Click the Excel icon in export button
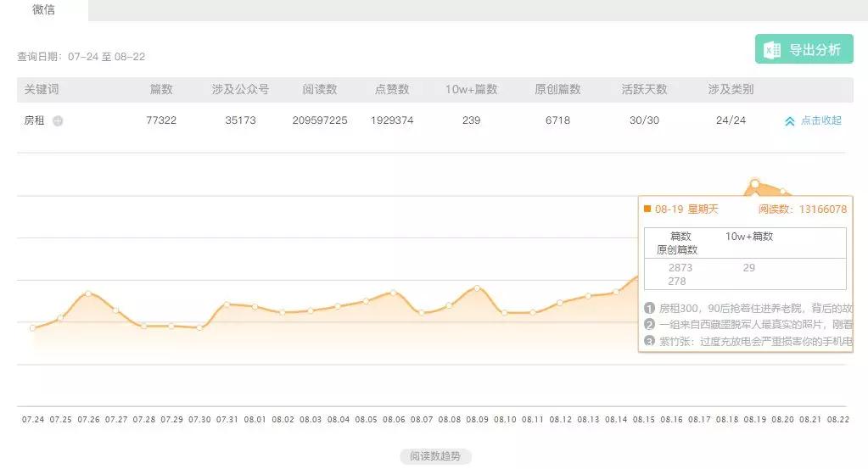 pyautogui.click(x=772, y=50)
